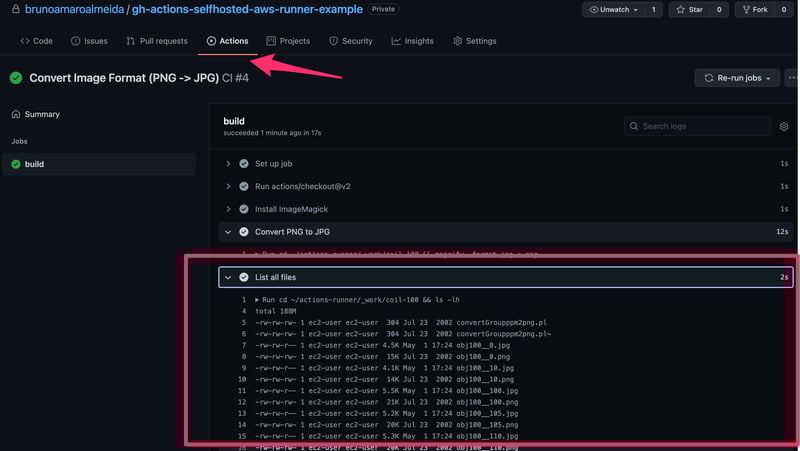800x451 pixels.
Task: Go to the repository Settings tab
Action: pyautogui.click(x=474, y=41)
